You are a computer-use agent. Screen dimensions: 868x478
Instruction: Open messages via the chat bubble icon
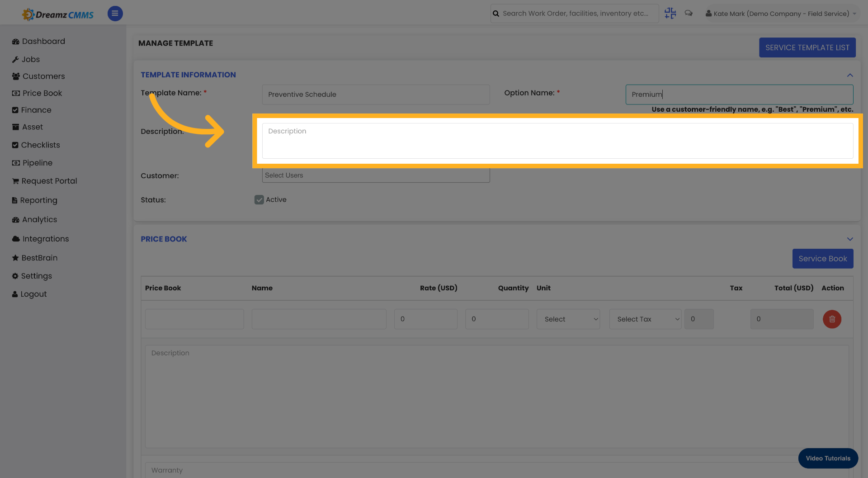pyautogui.click(x=689, y=13)
